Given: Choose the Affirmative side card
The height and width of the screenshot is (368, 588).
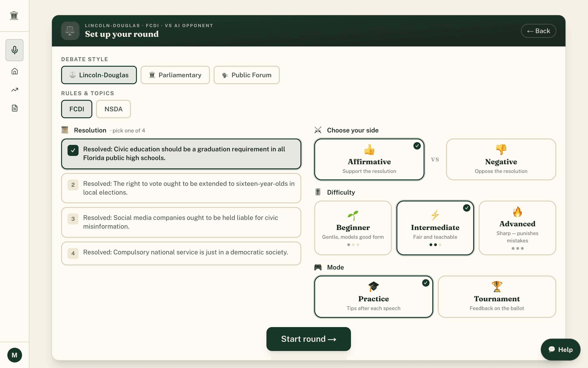Looking at the screenshot, I should tap(369, 159).
